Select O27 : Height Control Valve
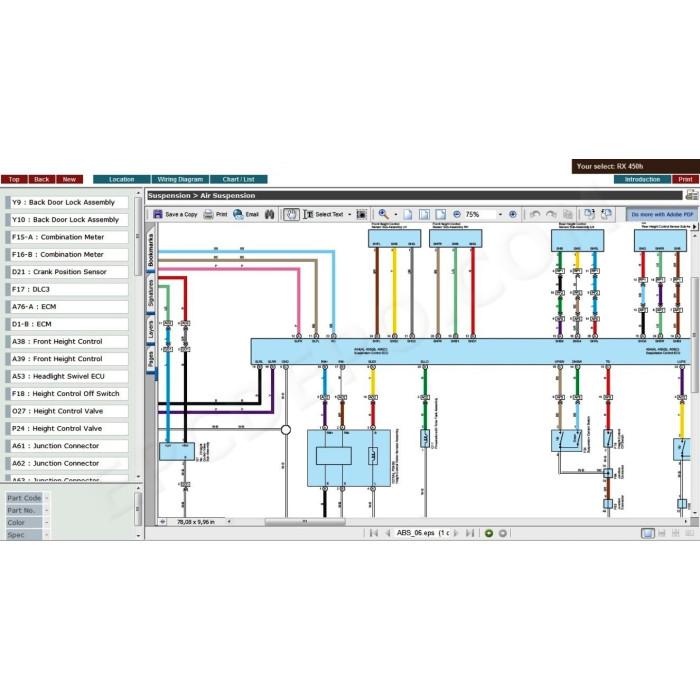 67,411
